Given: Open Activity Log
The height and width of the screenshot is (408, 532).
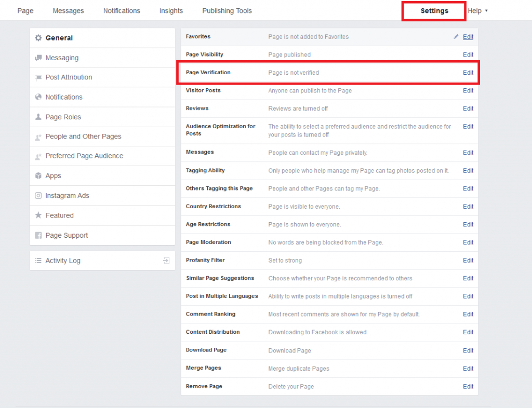Looking at the screenshot, I should (x=102, y=261).
